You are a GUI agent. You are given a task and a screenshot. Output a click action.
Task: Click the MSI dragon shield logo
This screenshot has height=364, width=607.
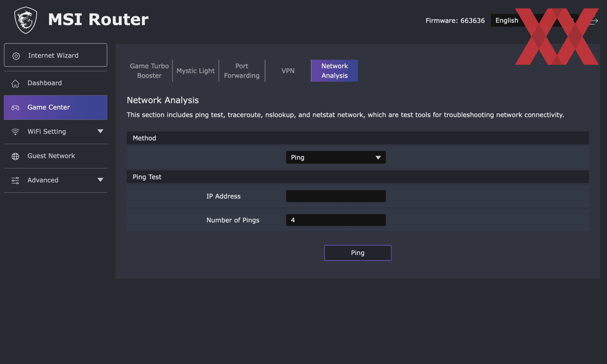[26, 20]
